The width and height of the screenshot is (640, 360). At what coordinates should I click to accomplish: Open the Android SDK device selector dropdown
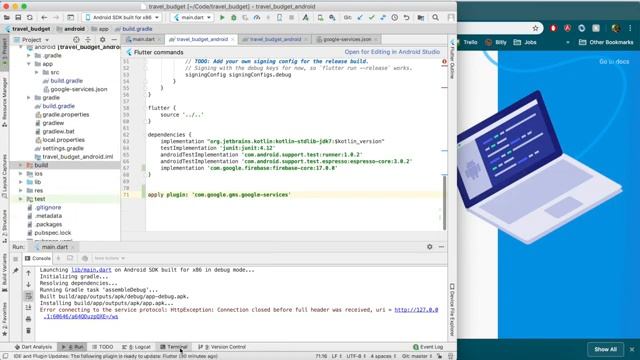[x=122, y=18]
